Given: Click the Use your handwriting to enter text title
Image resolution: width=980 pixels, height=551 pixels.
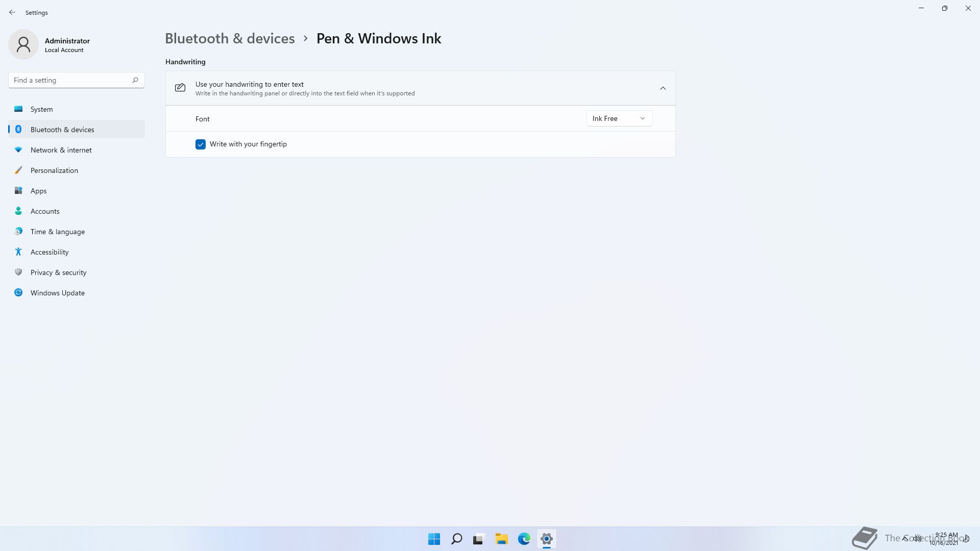Looking at the screenshot, I should click(x=250, y=84).
